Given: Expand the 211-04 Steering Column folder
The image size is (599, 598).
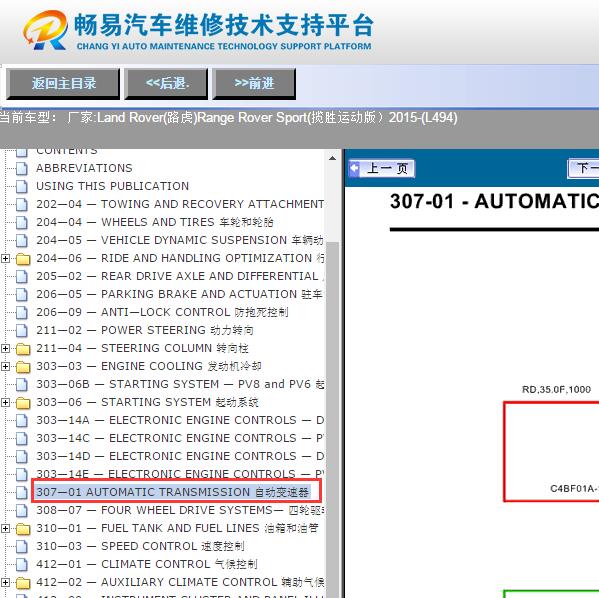Looking at the screenshot, I should pyautogui.click(x=5, y=348).
